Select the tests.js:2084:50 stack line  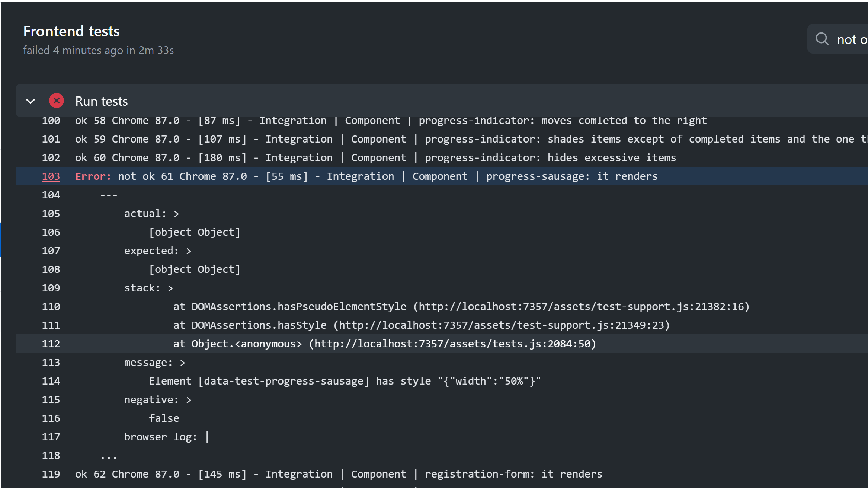[x=384, y=344]
